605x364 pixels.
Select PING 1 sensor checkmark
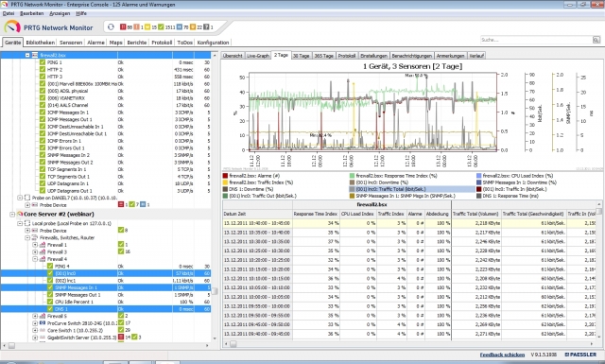click(43, 62)
